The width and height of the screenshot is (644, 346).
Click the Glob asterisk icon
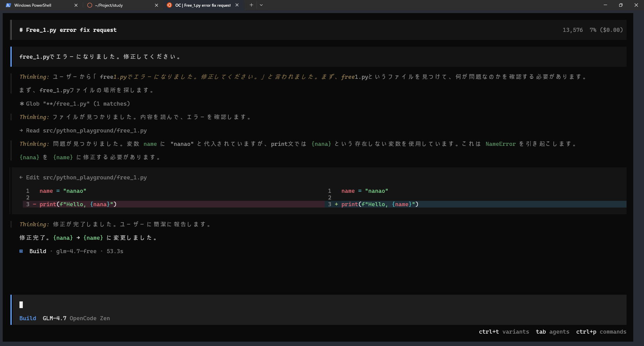pos(21,104)
